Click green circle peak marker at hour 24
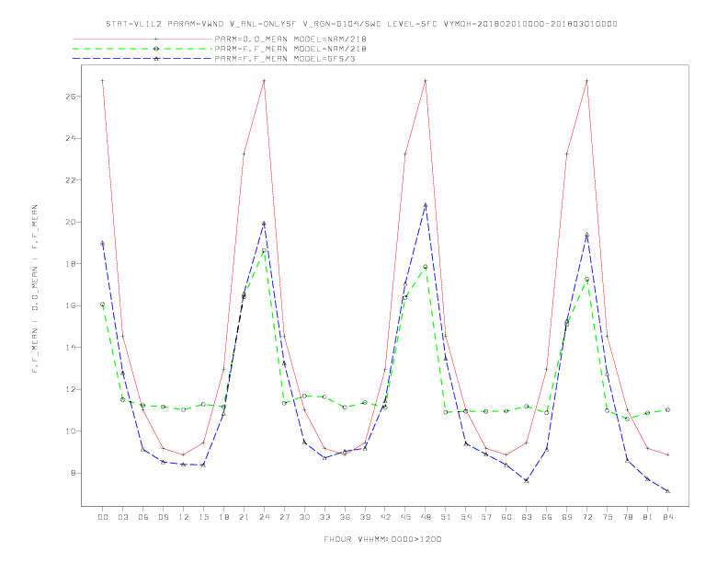The image size is (728, 563). 264,250
